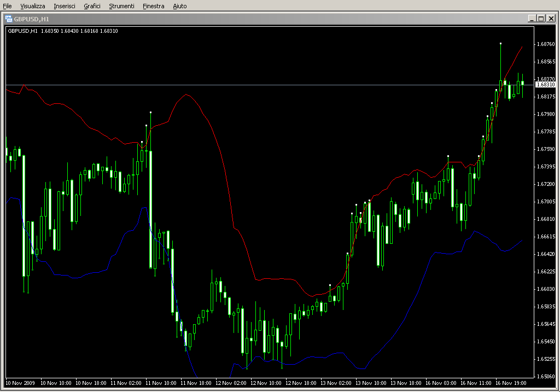Image resolution: width=560 pixels, height=392 pixels.
Task: Click price scale value 1.65645
Action: click(x=546, y=324)
